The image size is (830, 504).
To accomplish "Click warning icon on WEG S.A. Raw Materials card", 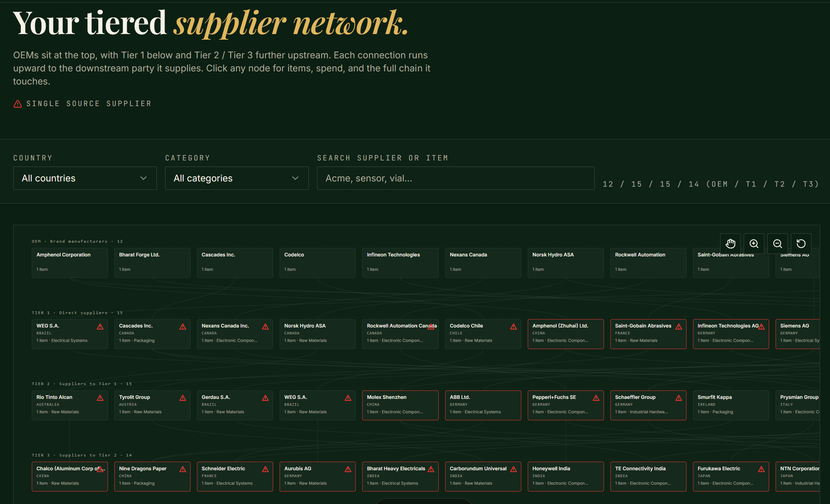I will pyautogui.click(x=348, y=398).
